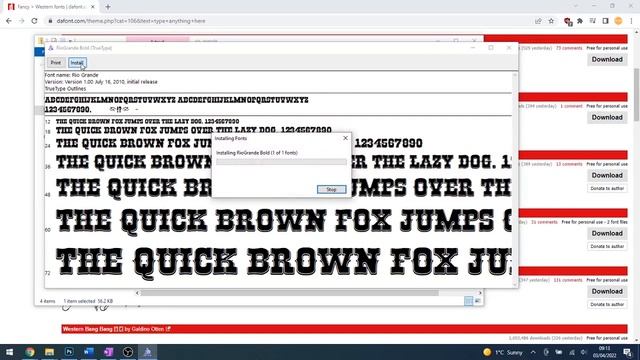Viewport: 640px width, 360px height.
Task: Switch File Explorer to large icons view
Action: click(477, 301)
